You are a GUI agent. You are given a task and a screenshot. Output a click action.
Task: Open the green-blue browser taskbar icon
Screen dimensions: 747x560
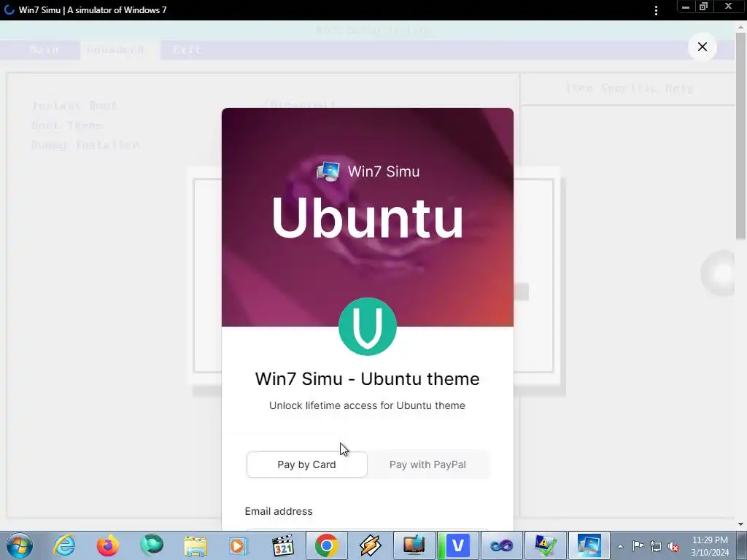[x=152, y=545]
